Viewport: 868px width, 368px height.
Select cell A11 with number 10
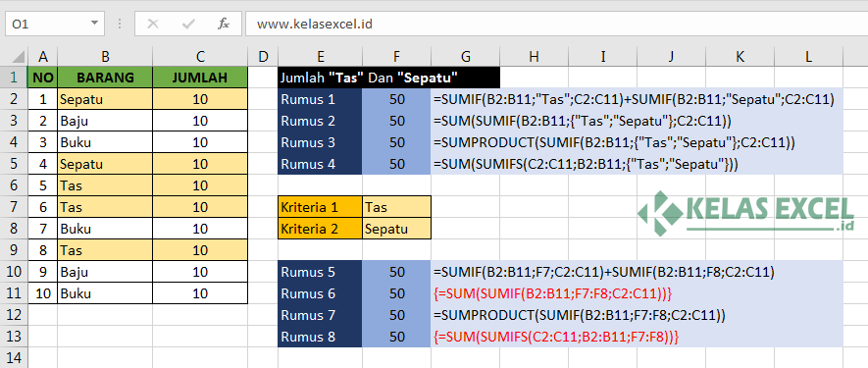coord(42,293)
